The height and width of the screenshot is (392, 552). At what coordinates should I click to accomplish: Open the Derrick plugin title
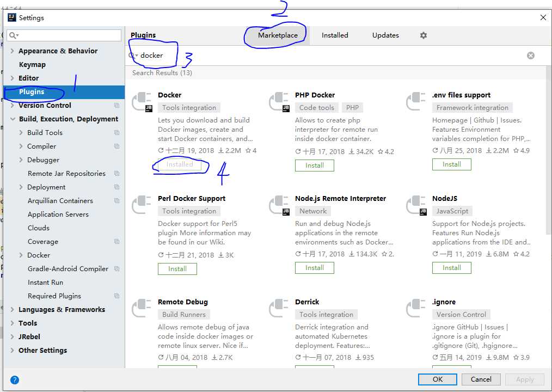point(307,302)
